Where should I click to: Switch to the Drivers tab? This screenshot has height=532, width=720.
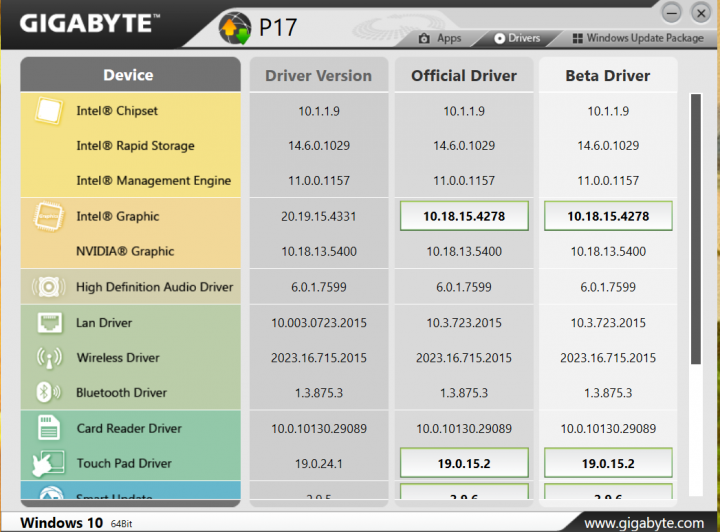tap(518, 38)
